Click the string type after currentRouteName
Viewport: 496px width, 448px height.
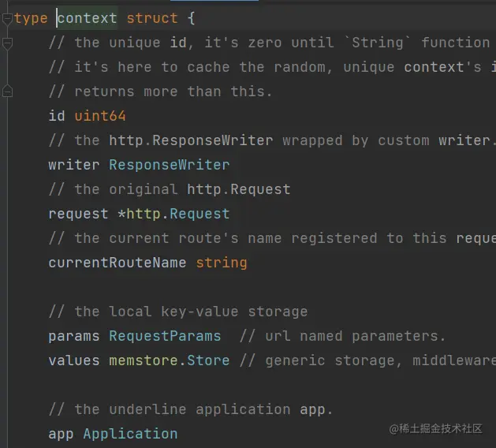click(222, 263)
